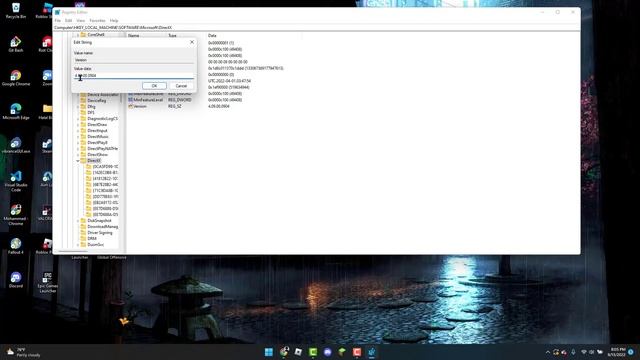Select the DFS key in the tree
Image resolution: width=640 pixels, height=360 pixels.
91,113
